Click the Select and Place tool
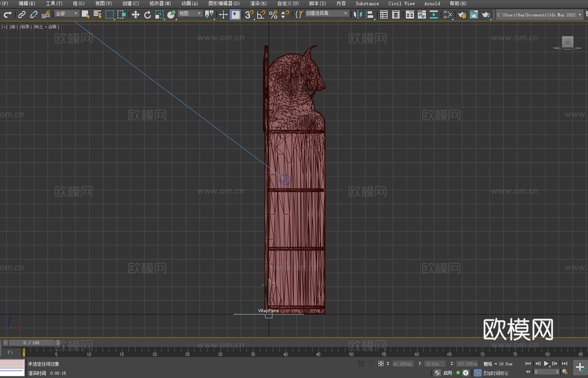This screenshot has height=378, width=588. [171, 14]
